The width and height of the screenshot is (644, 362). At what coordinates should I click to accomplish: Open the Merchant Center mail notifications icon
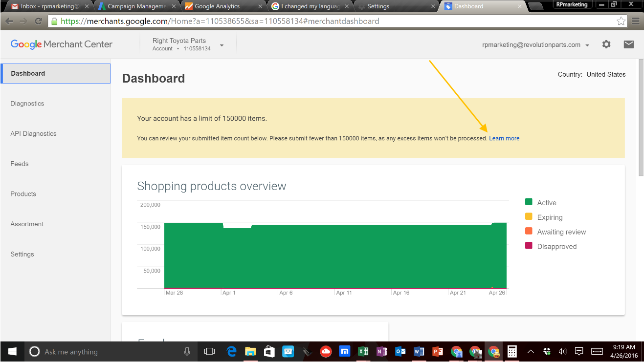tap(629, 44)
